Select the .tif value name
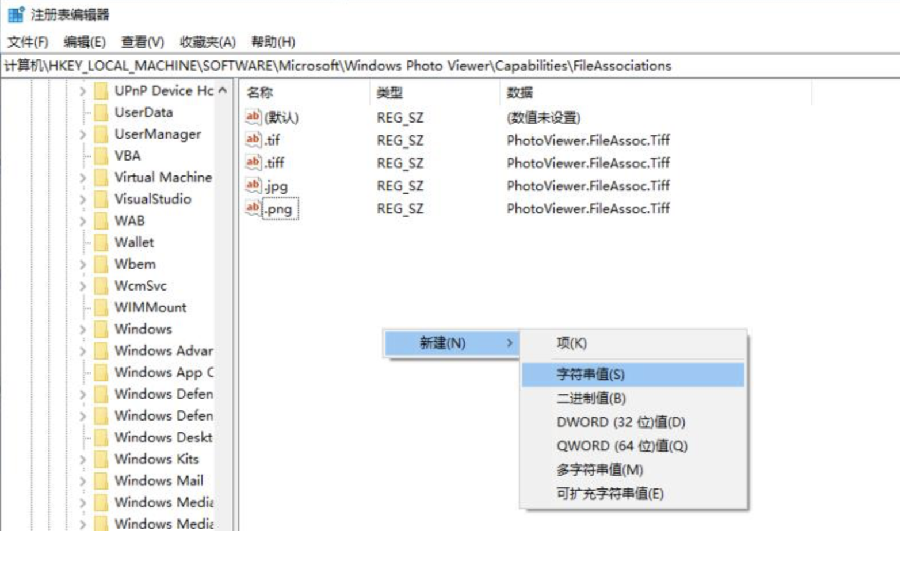The height and width of the screenshot is (588, 909). tap(272, 140)
